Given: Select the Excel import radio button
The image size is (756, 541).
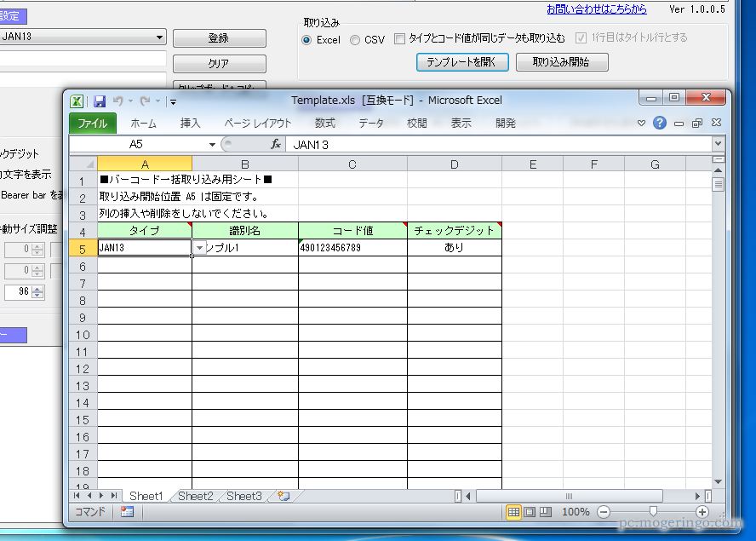Looking at the screenshot, I should click(x=307, y=39).
